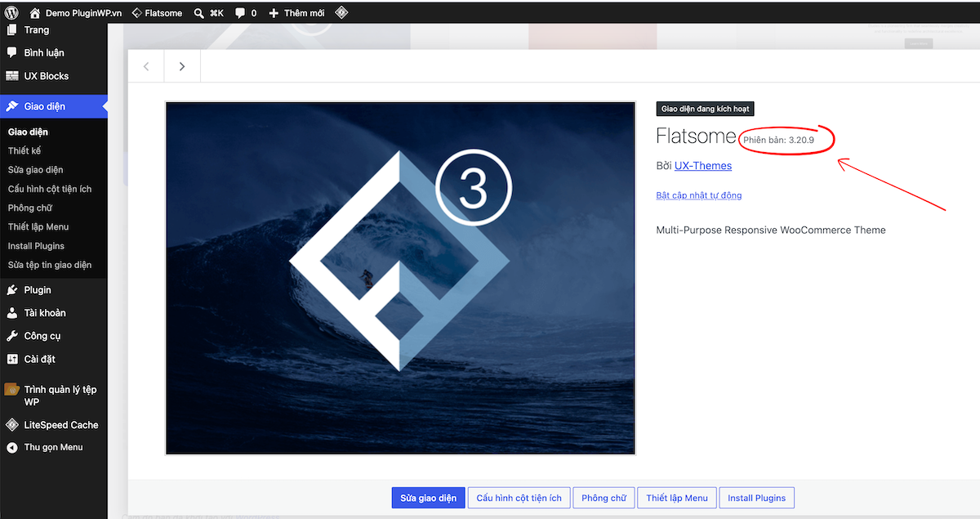
Task: Click Thu gọn Menu text
Action: click(x=53, y=448)
